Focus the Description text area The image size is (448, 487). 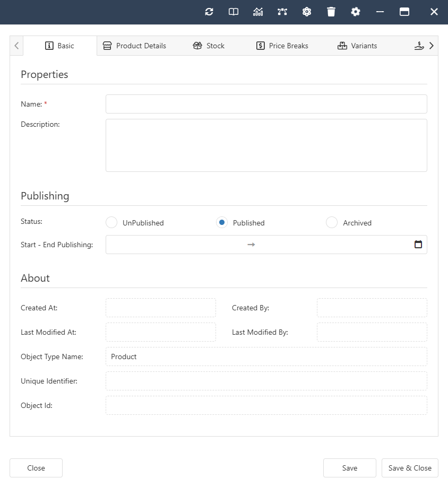click(x=266, y=145)
